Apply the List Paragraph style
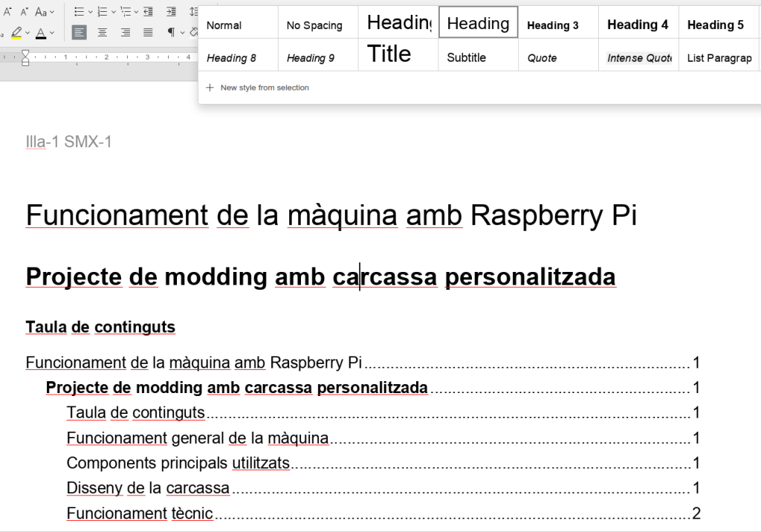 pyautogui.click(x=719, y=55)
